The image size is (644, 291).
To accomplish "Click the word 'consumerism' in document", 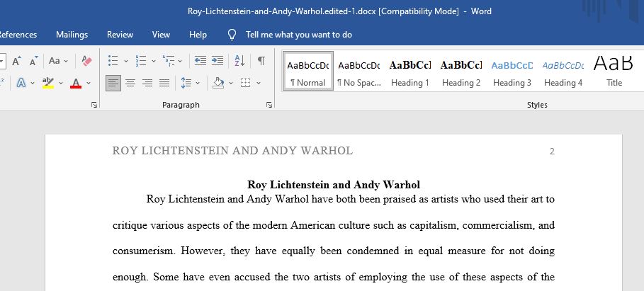I will coord(144,251).
